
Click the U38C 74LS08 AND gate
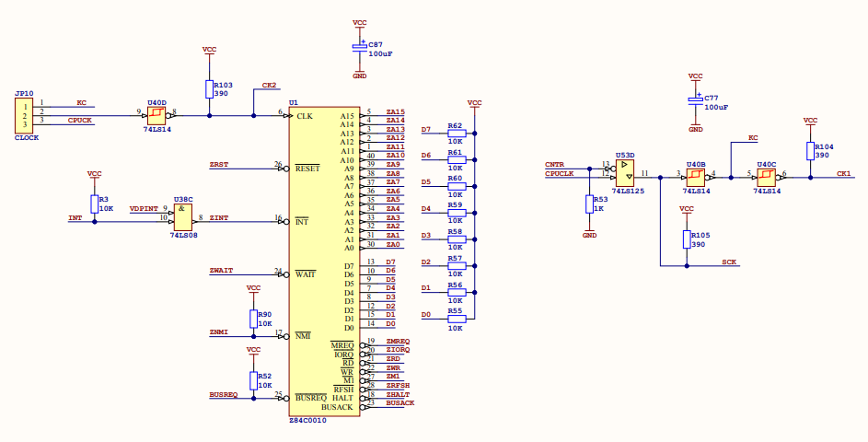pyautogui.click(x=185, y=218)
